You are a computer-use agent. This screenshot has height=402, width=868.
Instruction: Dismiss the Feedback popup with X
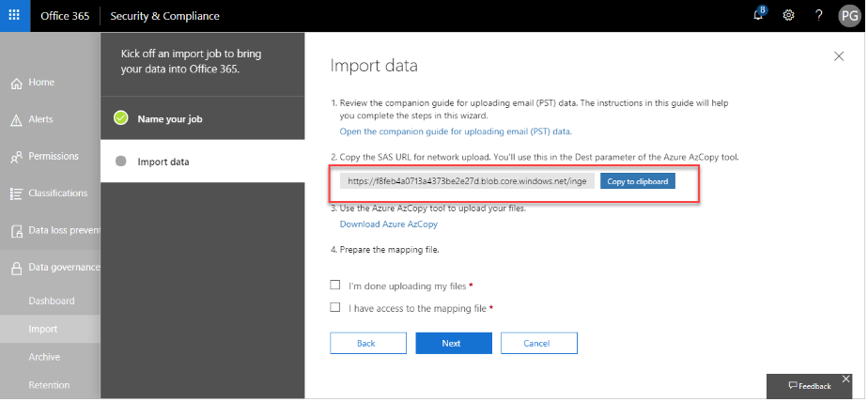pyautogui.click(x=845, y=379)
